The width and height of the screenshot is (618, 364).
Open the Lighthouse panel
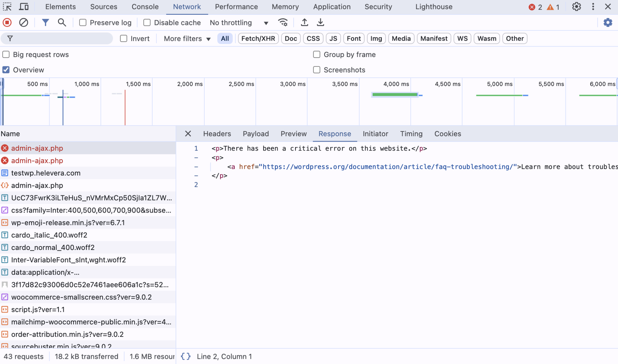click(434, 7)
